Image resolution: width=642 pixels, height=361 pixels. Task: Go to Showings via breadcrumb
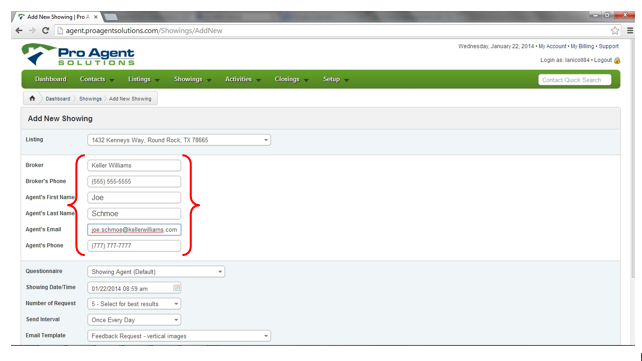90,99
